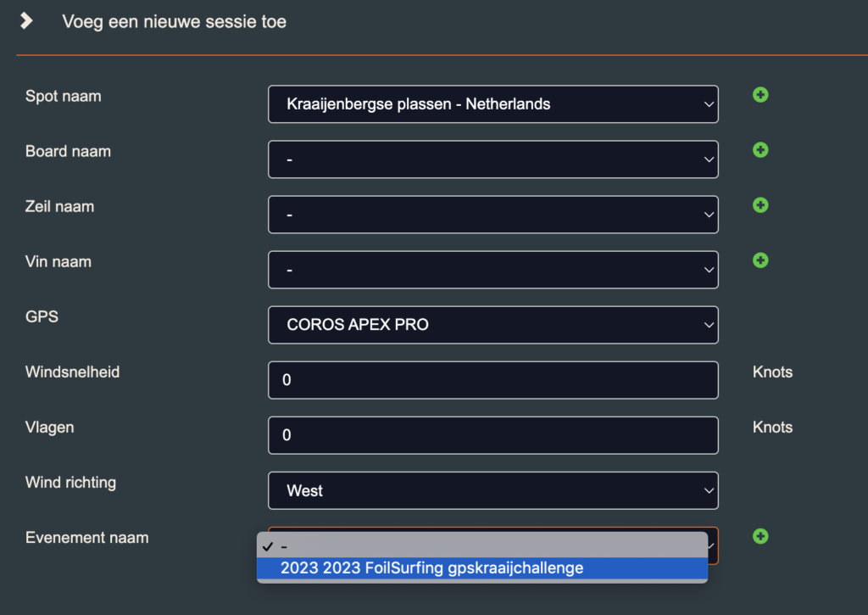Click the 'Voeg een nieuwe sessie toe' heading
868x615 pixels.
174,21
